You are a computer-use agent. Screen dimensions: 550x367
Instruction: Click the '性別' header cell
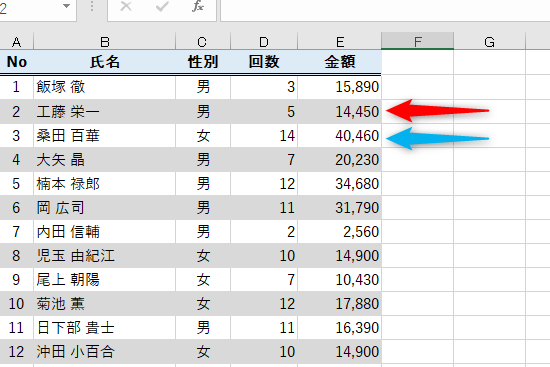pyautogui.click(x=203, y=62)
